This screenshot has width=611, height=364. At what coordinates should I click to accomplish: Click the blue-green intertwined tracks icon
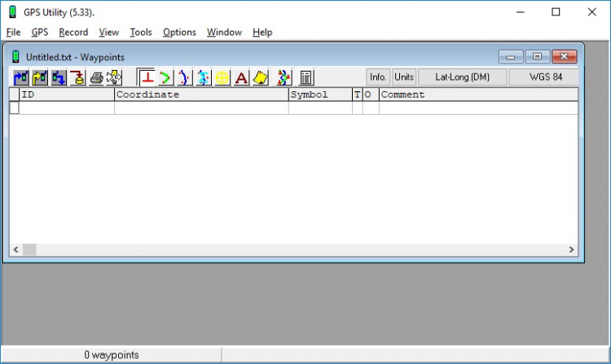284,77
